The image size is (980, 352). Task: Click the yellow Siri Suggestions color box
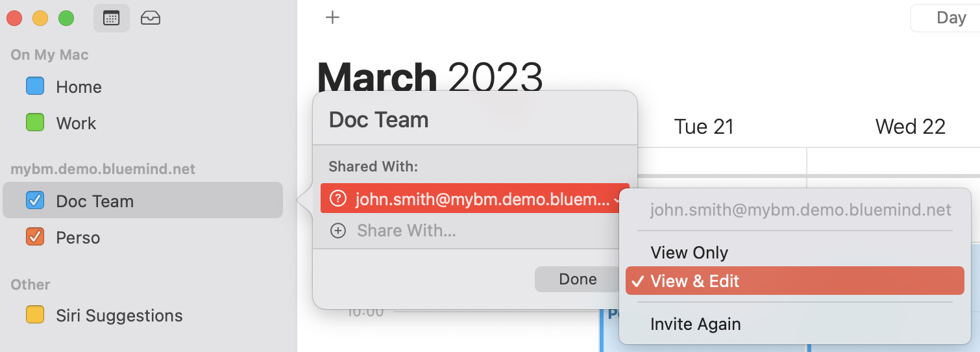tap(35, 315)
